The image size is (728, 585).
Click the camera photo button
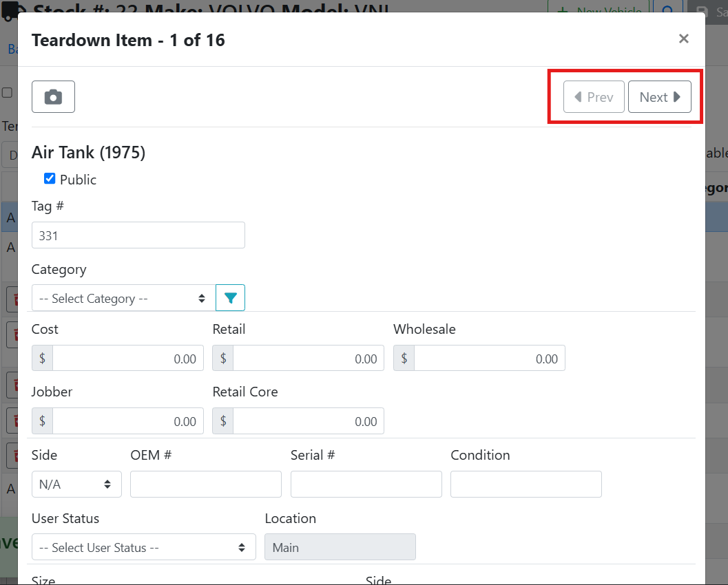point(53,97)
